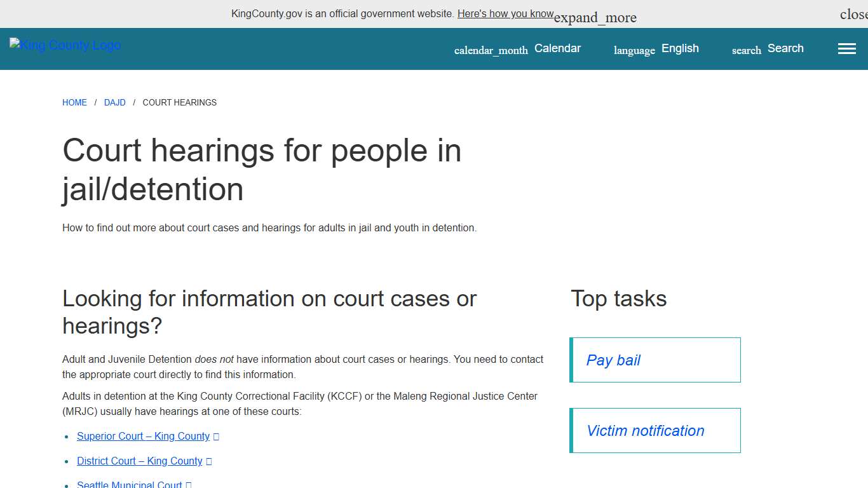Dismiss the government website banner with close
868x488 pixels.
[853, 13]
